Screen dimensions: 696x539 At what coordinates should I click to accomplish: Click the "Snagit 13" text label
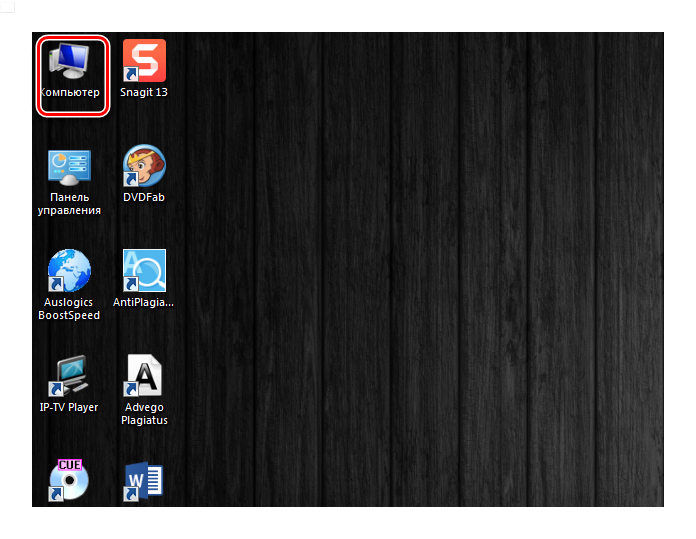point(144,92)
